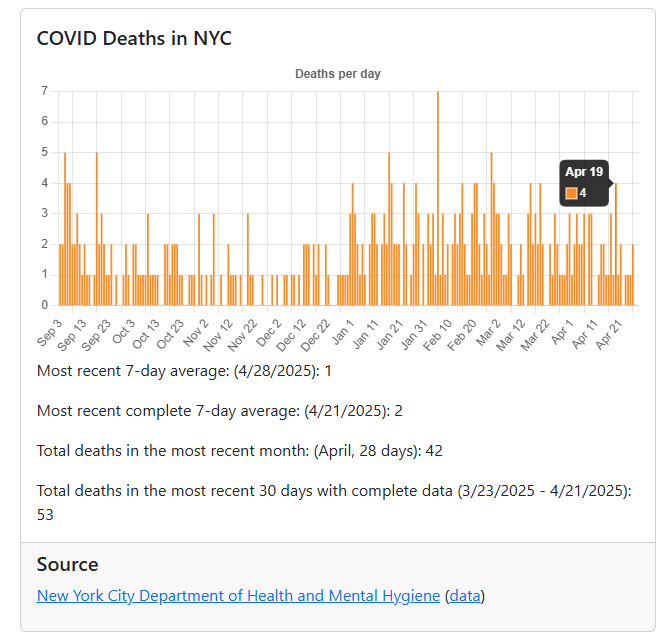
Task: Click the y-axis value 7
Action: point(44,91)
